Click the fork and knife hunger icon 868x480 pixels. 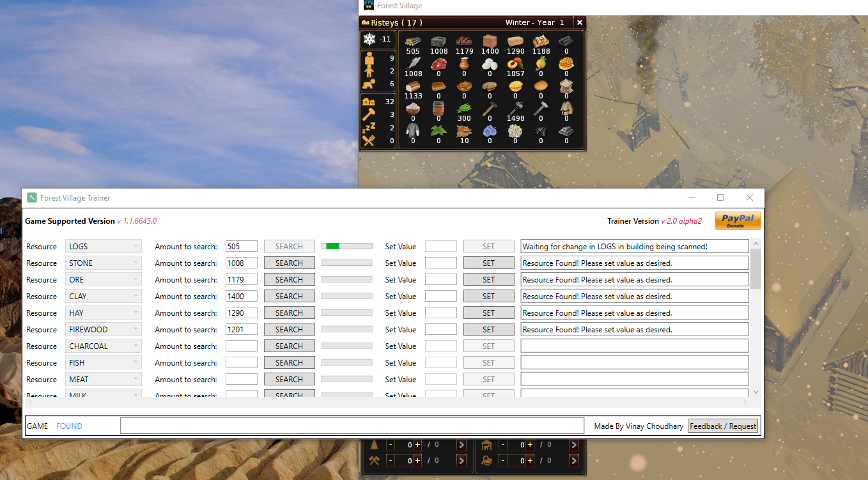click(369, 141)
